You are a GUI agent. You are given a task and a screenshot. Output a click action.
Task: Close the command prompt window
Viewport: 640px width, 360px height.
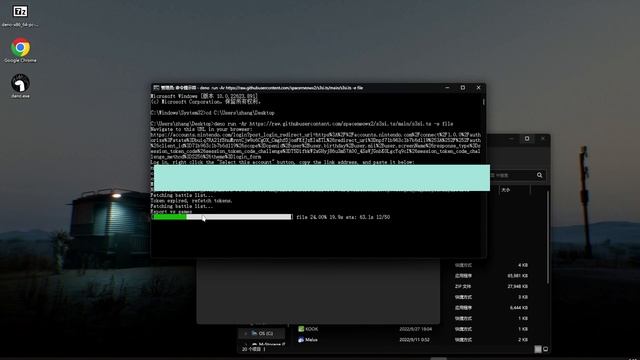tap(478, 87)
